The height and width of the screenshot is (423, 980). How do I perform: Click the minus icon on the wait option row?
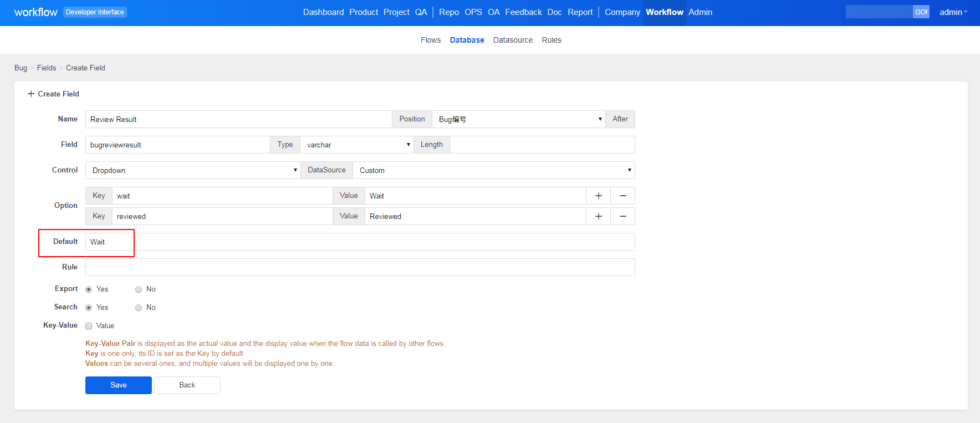[622, 196]
